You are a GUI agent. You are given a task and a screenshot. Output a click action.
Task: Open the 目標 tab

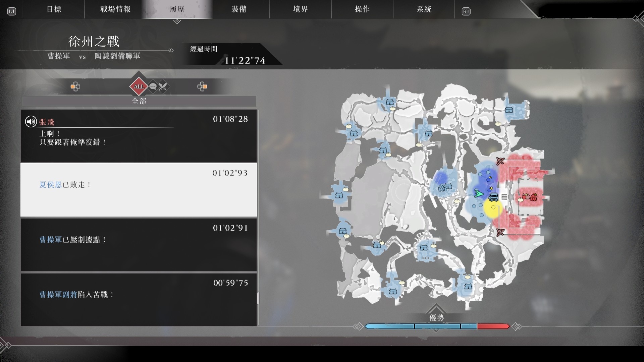(54, 9)
